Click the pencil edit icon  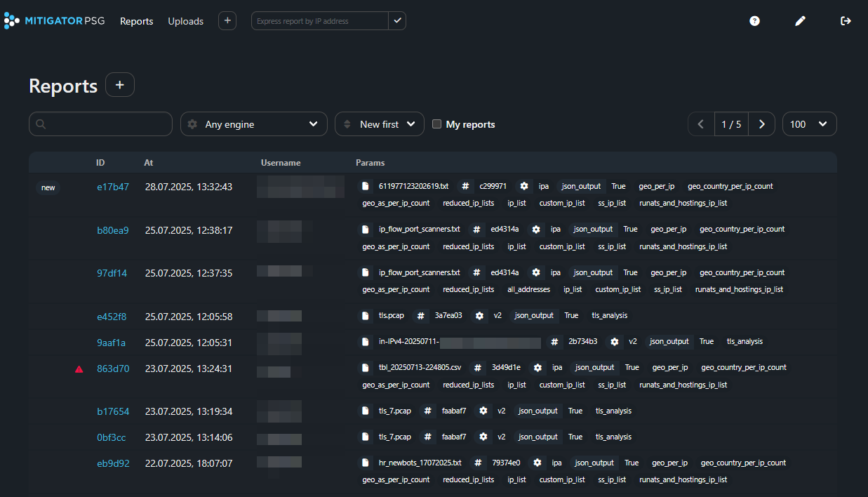click(800, 21)
